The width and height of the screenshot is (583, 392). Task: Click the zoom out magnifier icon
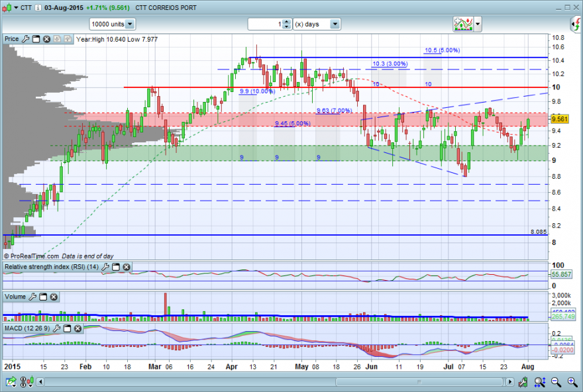click(556, 381)
